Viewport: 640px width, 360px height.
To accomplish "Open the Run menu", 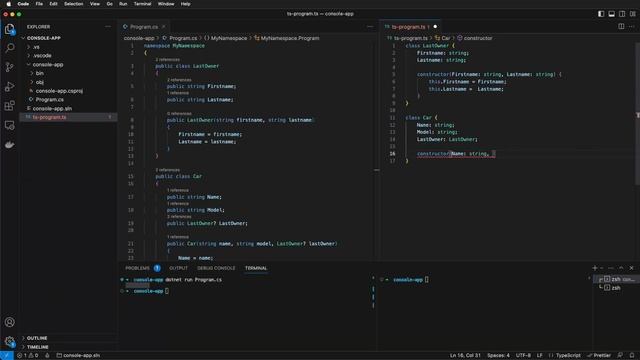I will pos(123,4).
